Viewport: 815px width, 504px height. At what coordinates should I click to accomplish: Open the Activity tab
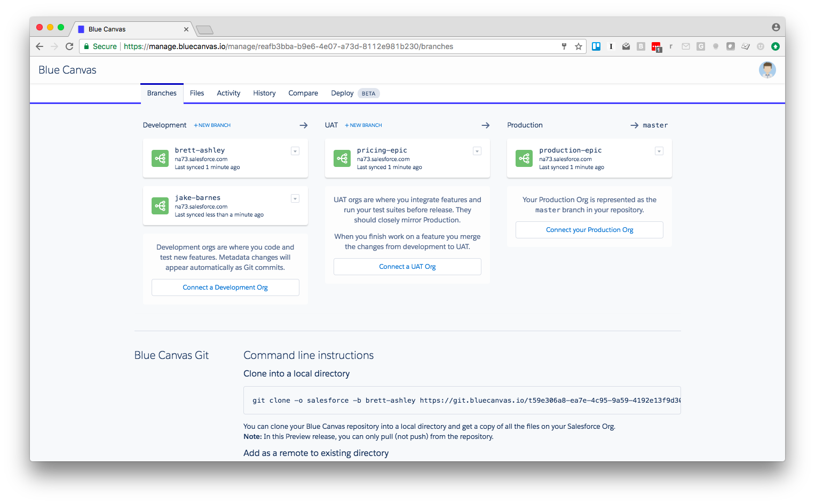pyautogui.click(x=228, y=93)
